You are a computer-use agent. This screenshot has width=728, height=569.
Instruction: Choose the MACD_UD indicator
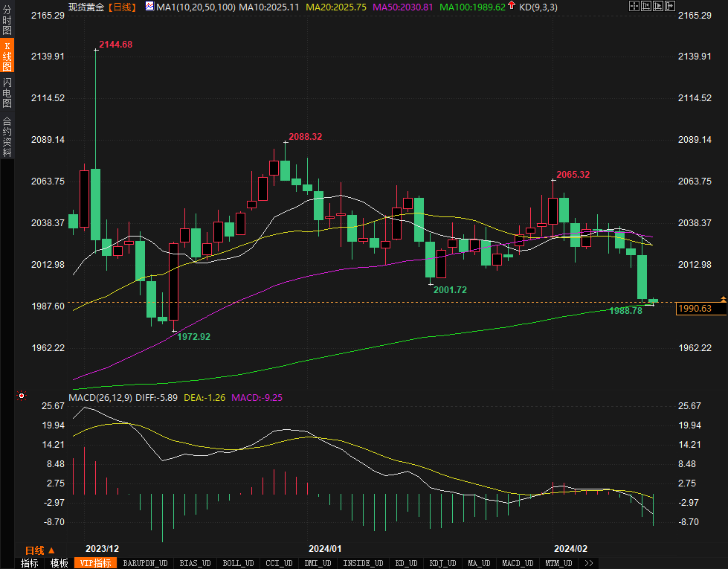click(x=517, y=563)
